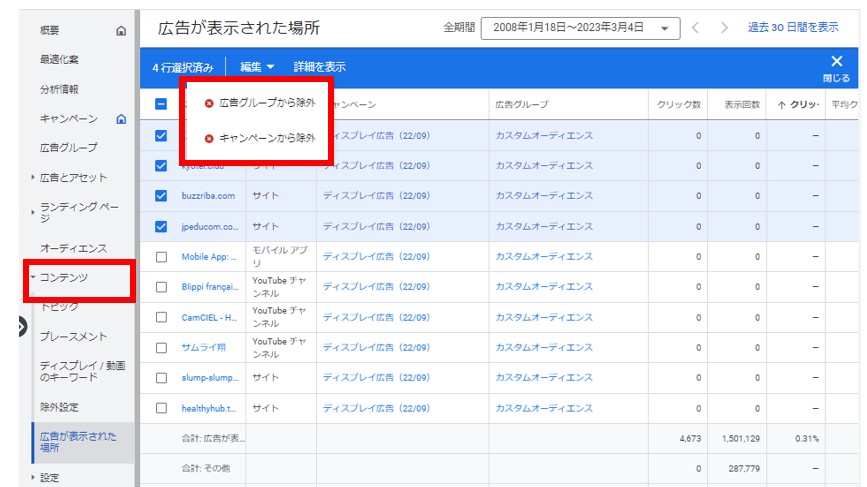Image resolution: width=867 pixels, height=487 pixels.
Task: Open 最適化案 in the sidebar
Action: [59, 59]
